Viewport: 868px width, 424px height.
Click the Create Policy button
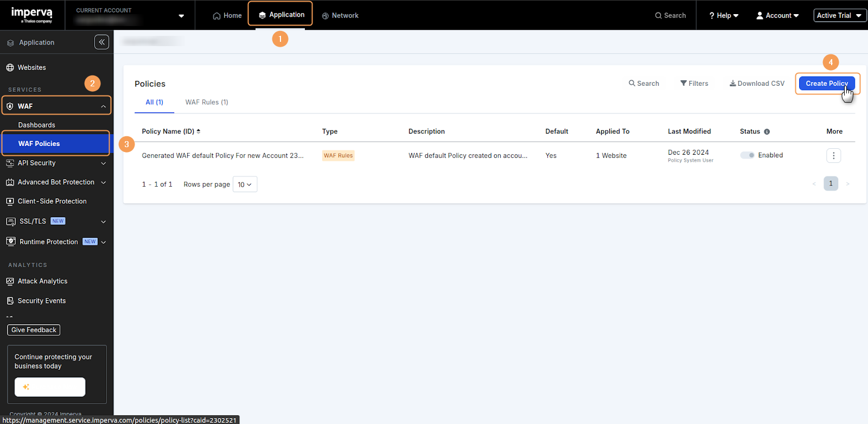pos(826,84)
